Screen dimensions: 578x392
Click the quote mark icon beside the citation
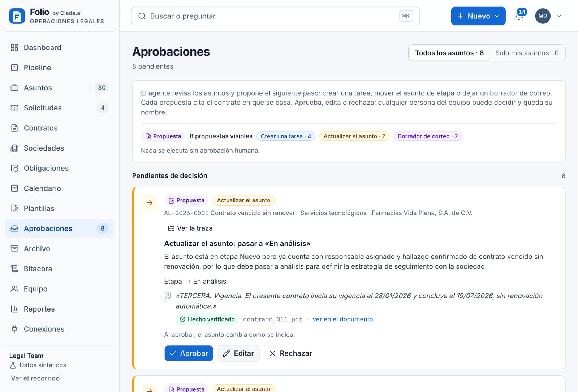(x=168, y=296)
